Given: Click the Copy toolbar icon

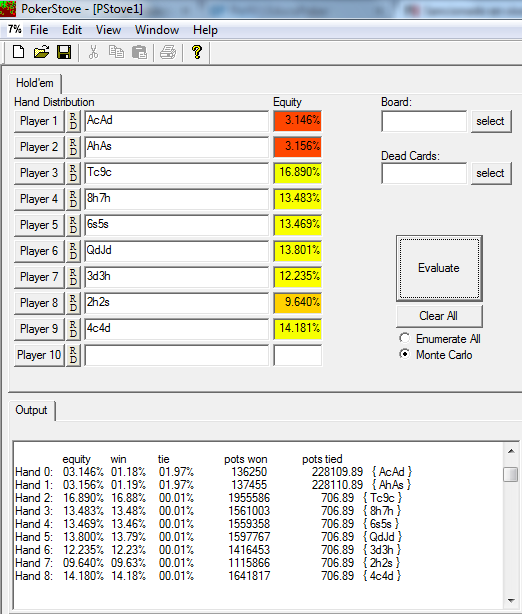Looking at the screenshot, I should point(116,52).
